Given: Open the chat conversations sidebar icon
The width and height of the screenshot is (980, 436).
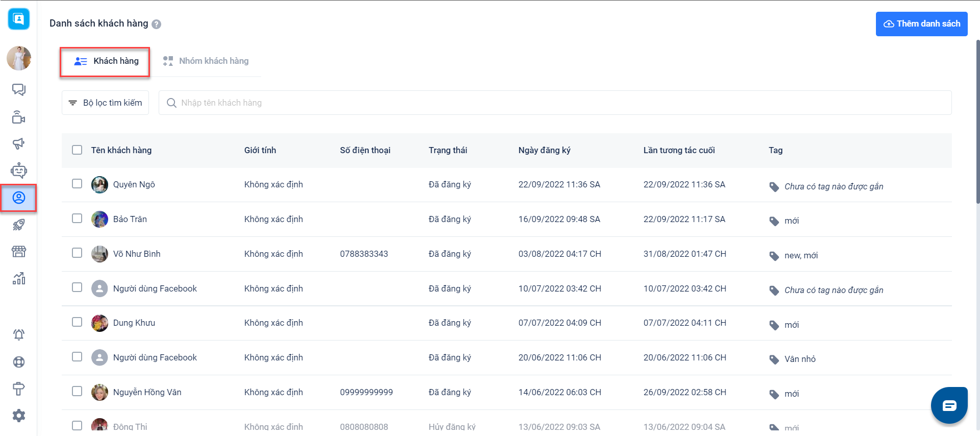Looking at the screenshot, I should [x=19, y=90].
